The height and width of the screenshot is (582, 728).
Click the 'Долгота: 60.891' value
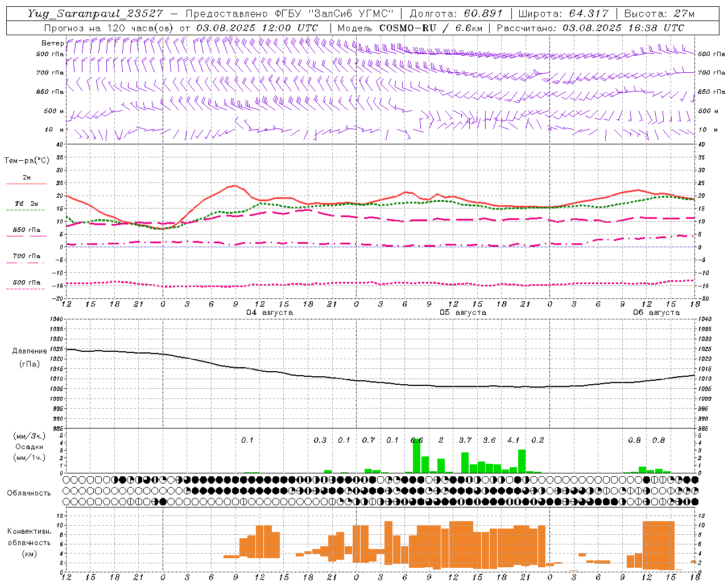(456, 14)
